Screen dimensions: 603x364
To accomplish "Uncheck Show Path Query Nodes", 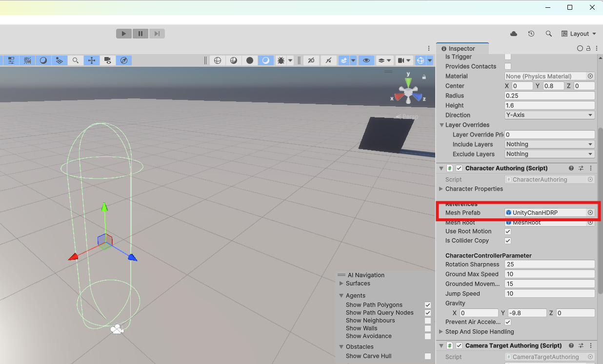I will [x=428, y=313].
